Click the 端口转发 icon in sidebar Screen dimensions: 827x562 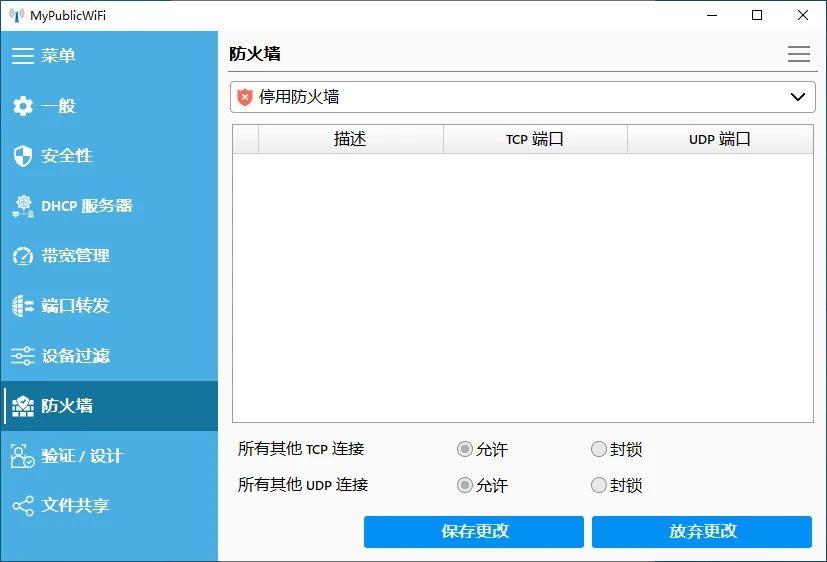(x=23, y=306)
